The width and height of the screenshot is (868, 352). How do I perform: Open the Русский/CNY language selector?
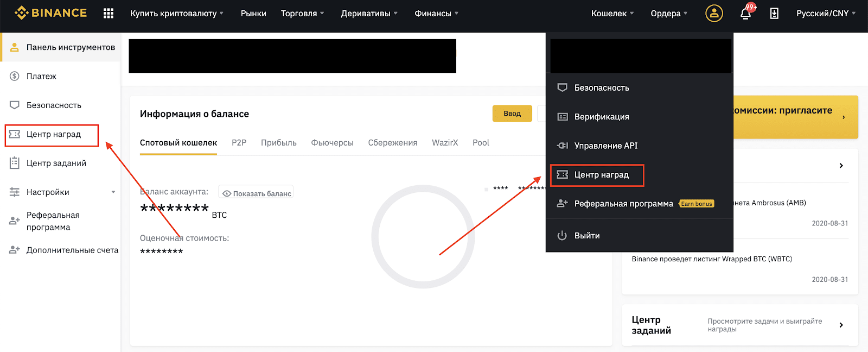point(826,14)
